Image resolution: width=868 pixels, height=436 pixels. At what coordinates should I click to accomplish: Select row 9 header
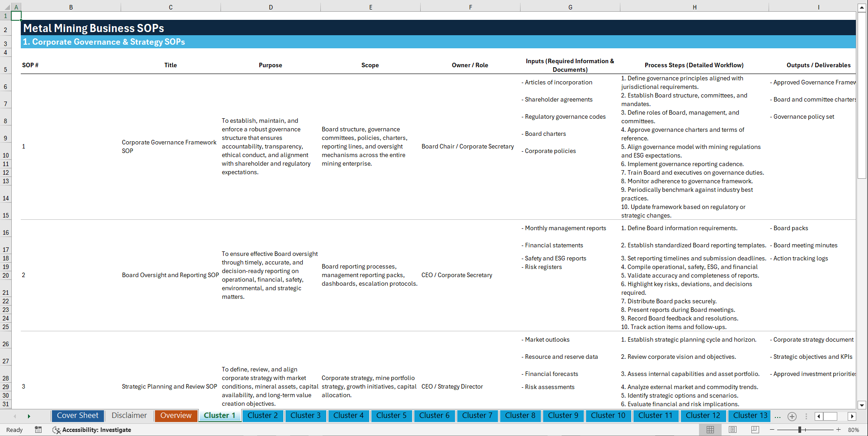5,138
